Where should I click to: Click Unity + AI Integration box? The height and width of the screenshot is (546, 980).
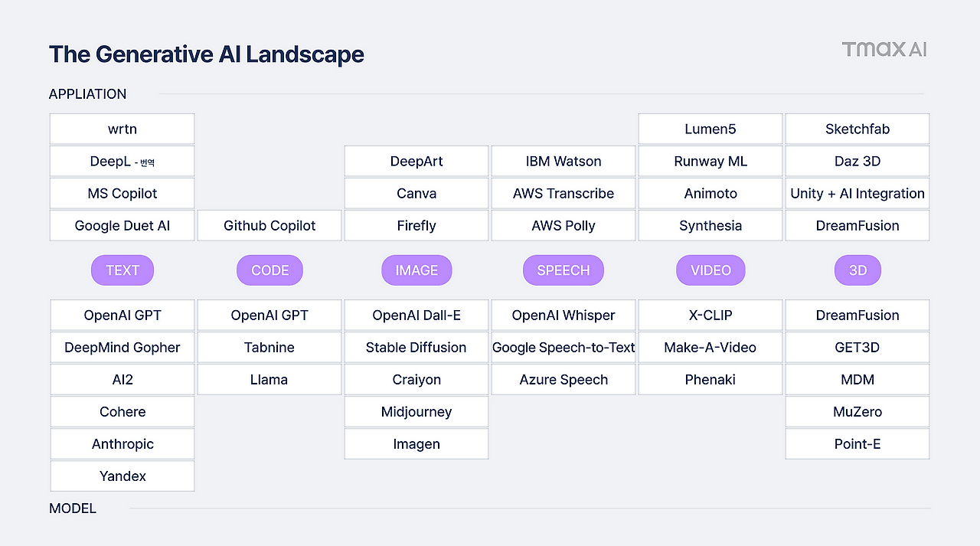[x=857, y=194]
